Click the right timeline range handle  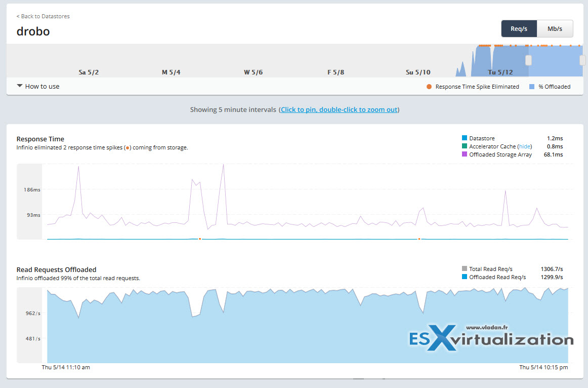pyautogui.click(x=582, y=60)
